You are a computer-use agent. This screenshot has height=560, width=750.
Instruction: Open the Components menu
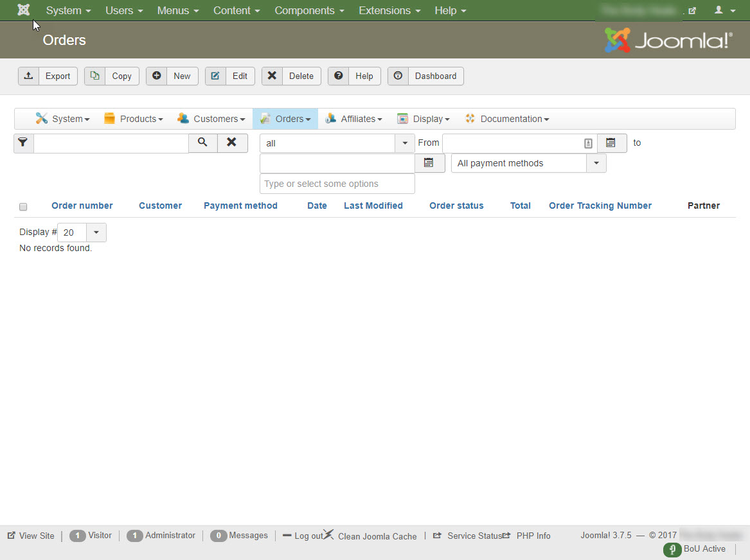pyautogui.click(x=309, y=10)
